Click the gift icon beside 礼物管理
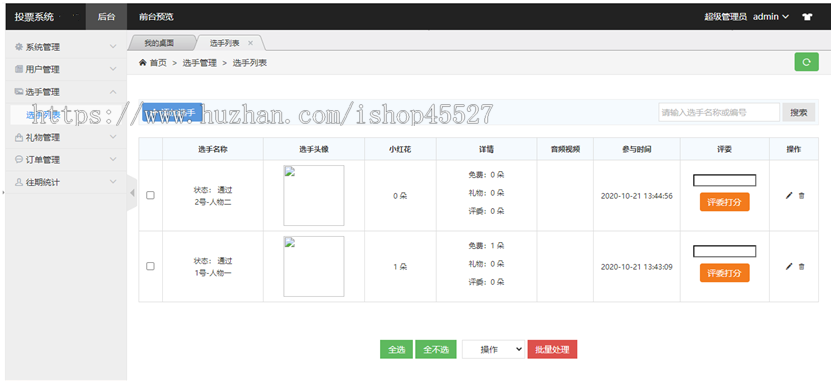 click(19, 137)
